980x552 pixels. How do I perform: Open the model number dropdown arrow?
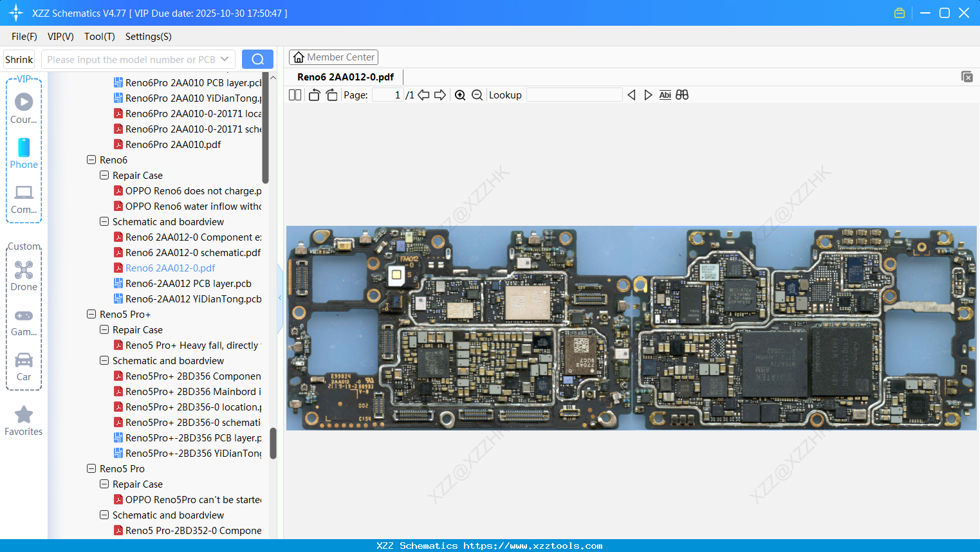225,59
